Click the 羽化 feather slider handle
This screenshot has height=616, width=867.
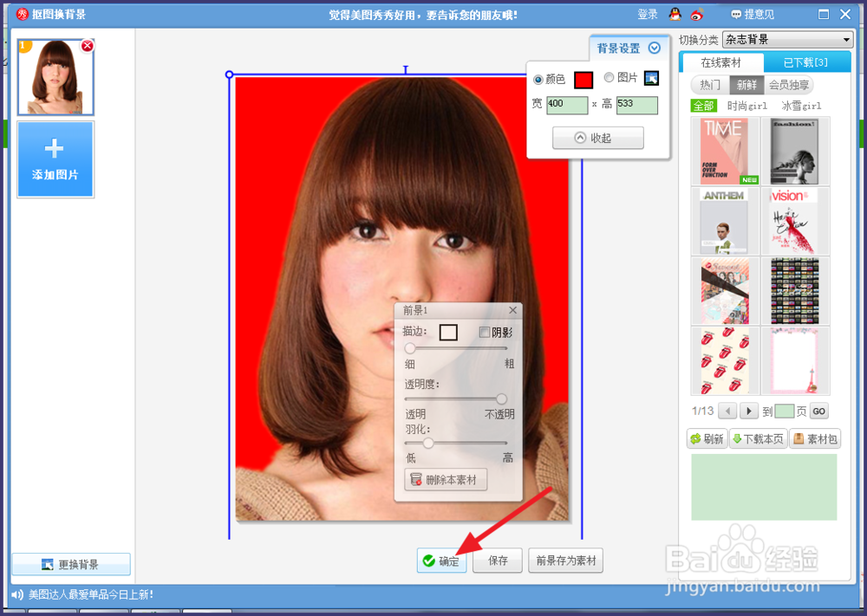point(428,443)
